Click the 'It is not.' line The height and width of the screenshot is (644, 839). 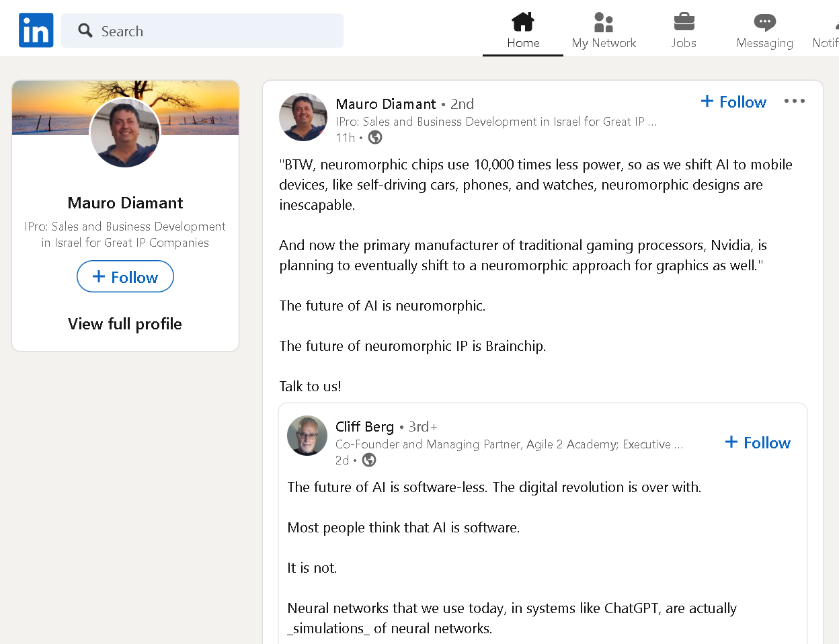click(312, 568)
